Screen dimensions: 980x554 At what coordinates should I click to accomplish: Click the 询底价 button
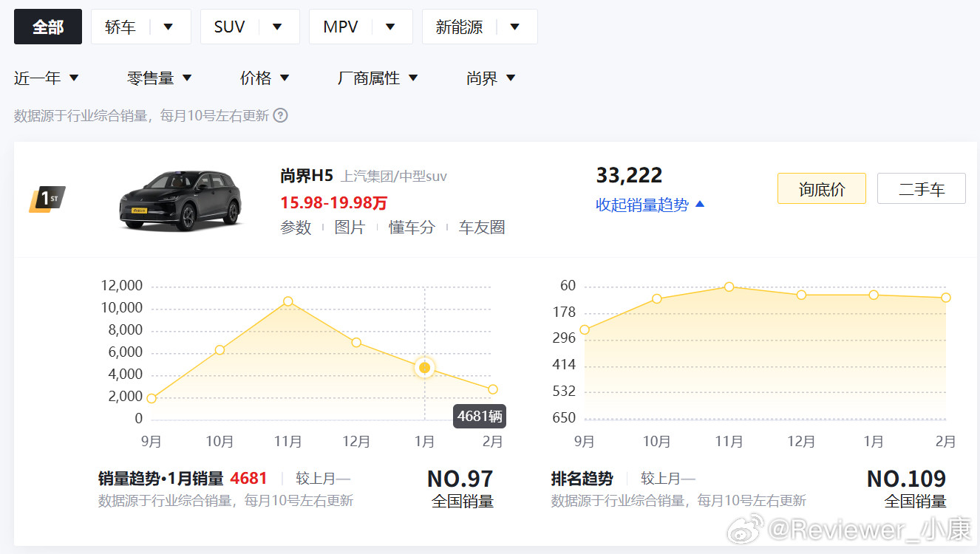[x=821, y=188]
